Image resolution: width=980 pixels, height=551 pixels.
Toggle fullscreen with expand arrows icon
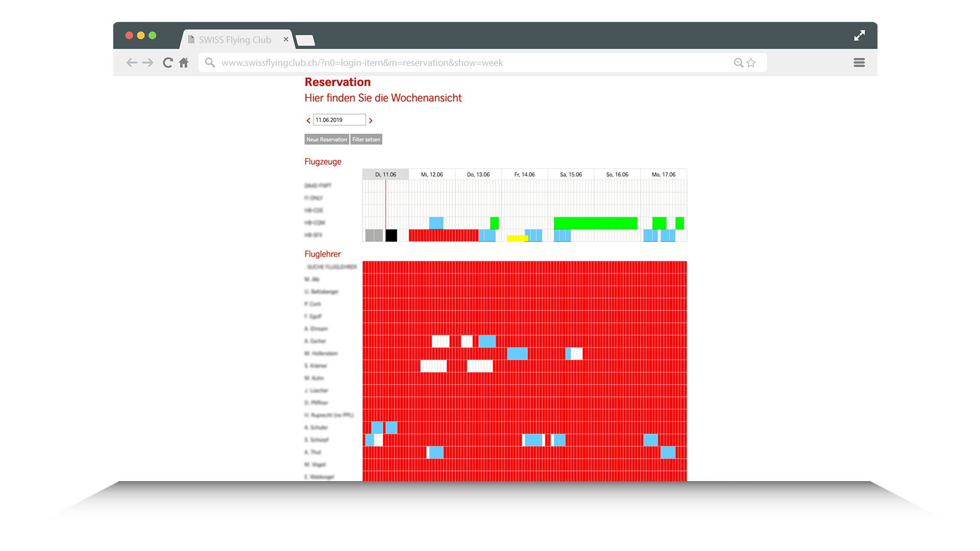click(860, 35)
